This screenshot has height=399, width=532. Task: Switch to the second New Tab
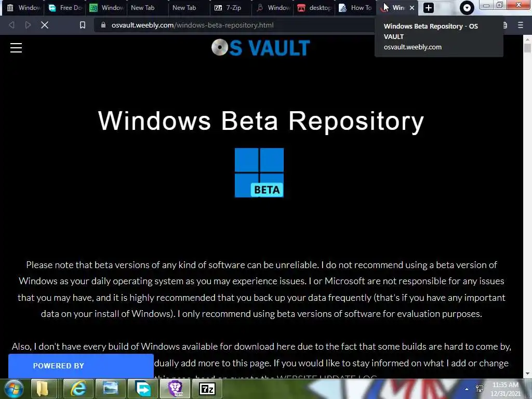click(x=189, y=8)
